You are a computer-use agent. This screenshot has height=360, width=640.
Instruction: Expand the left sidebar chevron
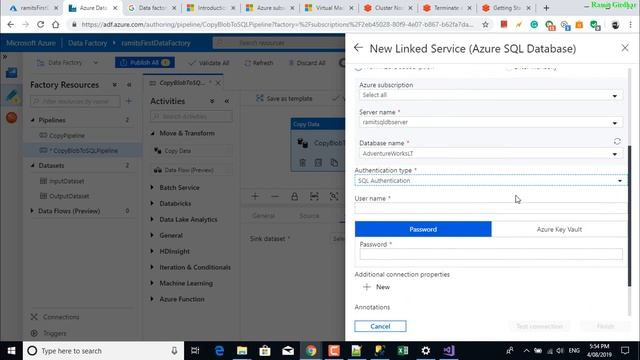[5, 56]
